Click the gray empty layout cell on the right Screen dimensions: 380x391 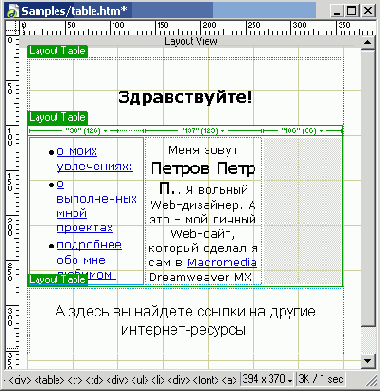coord(302,211)
